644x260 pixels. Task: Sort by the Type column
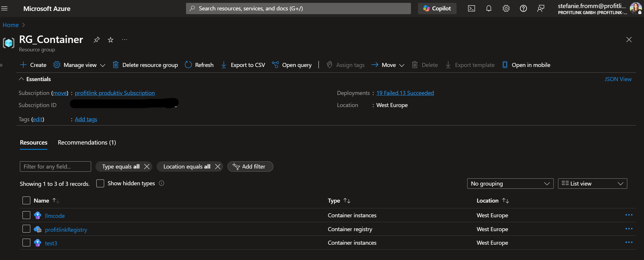[339, 201]
